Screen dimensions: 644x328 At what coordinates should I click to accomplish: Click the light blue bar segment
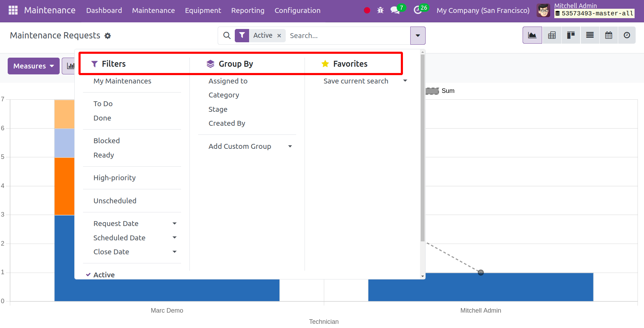click(x=65, y=143)
